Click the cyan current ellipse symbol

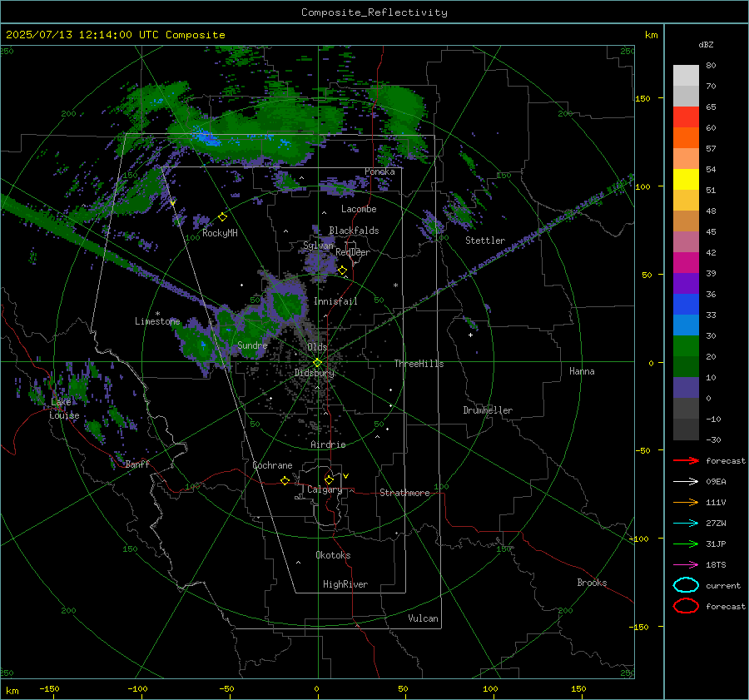pos(686,585)
